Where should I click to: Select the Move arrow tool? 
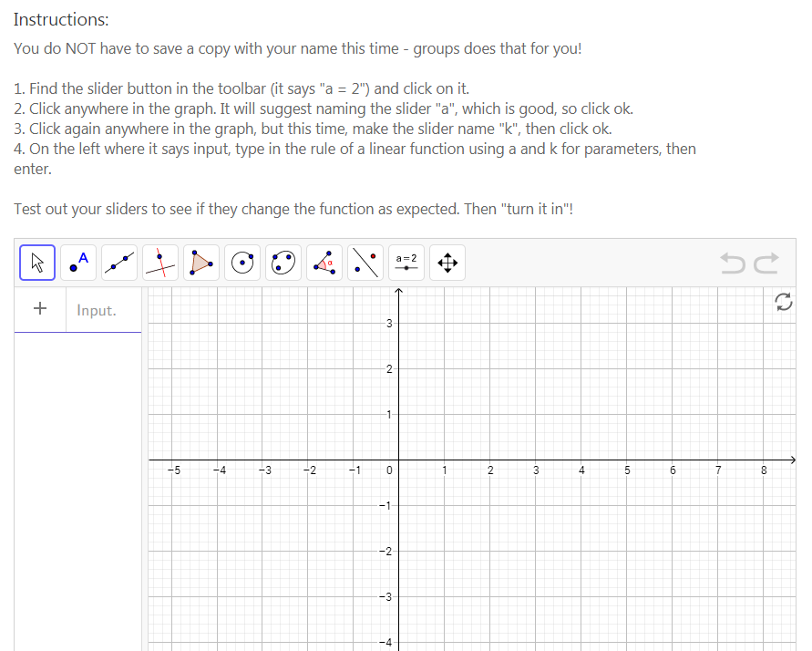click(37, 263)
